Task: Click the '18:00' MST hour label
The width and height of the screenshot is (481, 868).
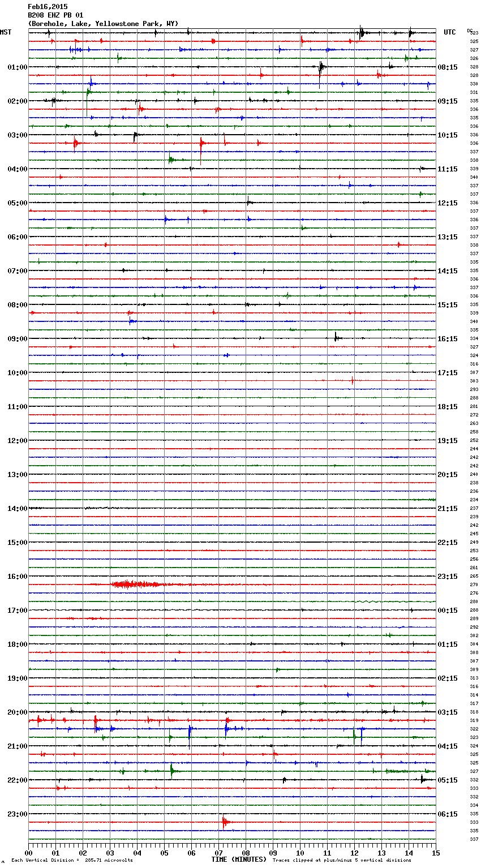Action: [x=18, y=644]
